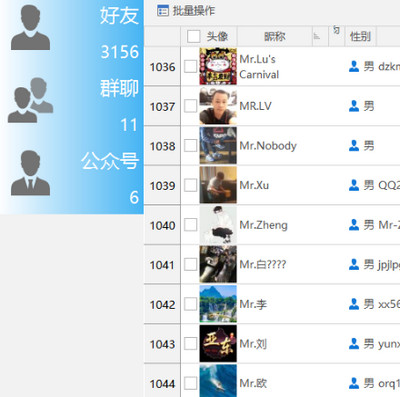Screen dimensions: 400x397
Task: Select row number 1038
Action: (162, 146)
